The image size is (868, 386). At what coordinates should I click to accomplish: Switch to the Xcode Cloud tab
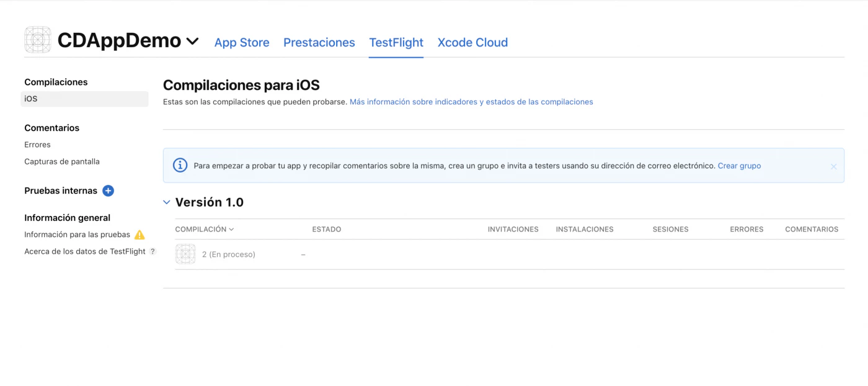472,42
